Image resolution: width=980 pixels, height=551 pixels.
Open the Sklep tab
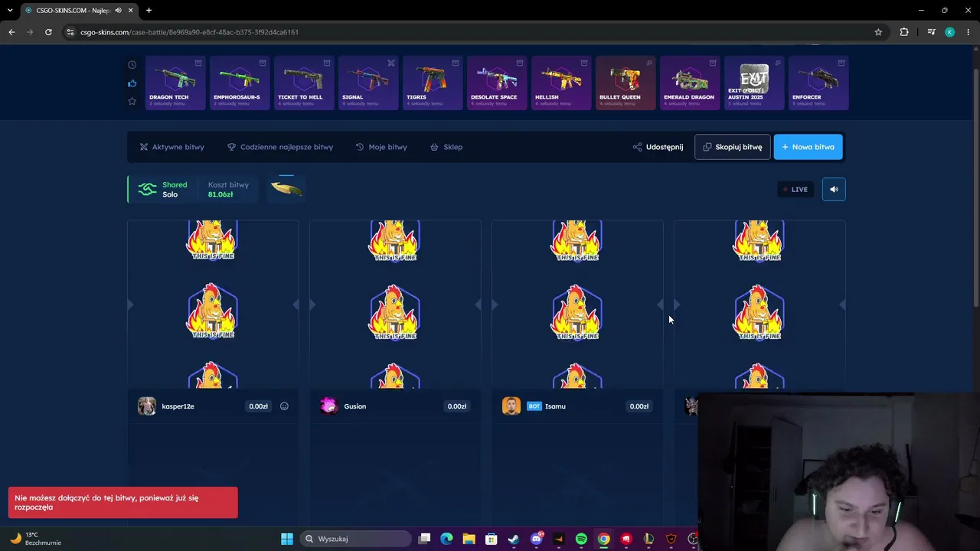tap(446, 147)
